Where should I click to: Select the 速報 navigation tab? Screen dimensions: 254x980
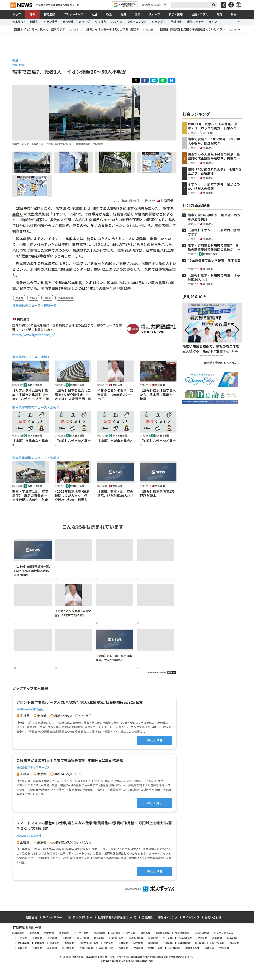32,14
